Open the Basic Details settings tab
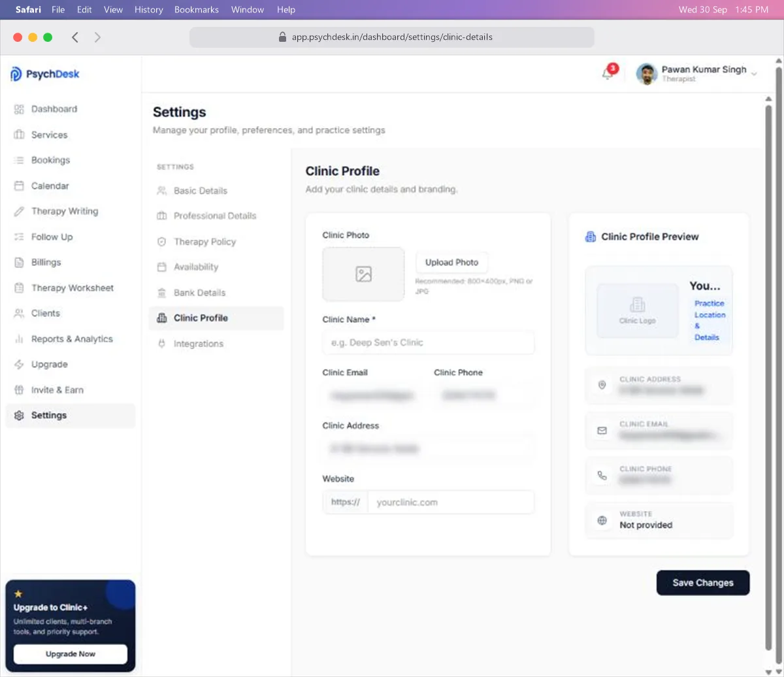Viewport: 784px width, 677px height. pos(216,191)
